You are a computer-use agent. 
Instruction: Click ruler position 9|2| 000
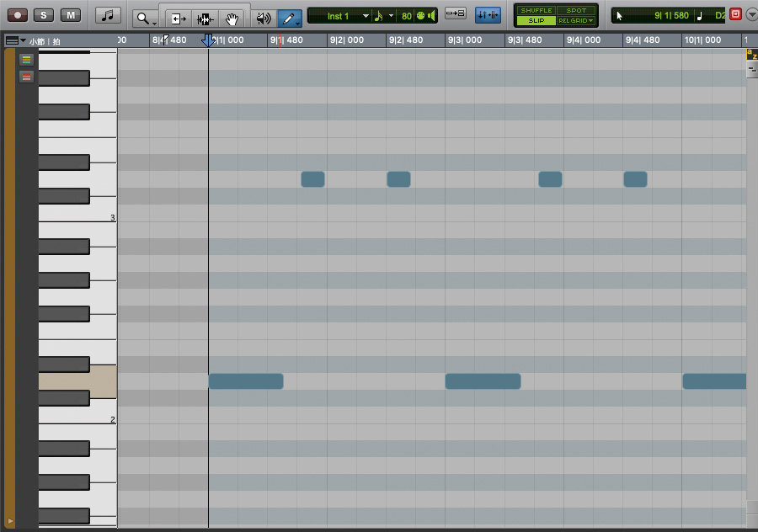[347, 40]
